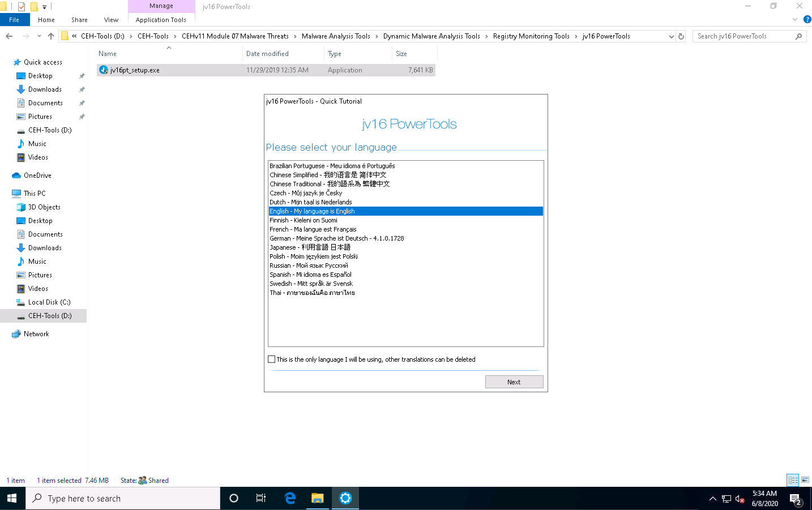The image size is (812, 510).
Task: Click the Documents icon under Quick access
Action: point(21,103)
